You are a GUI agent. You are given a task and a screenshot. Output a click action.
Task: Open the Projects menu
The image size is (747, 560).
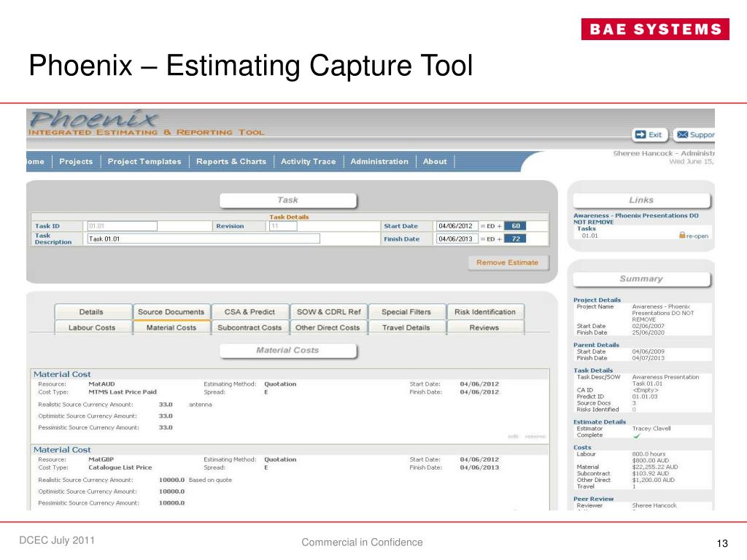[x=76, y=161]
